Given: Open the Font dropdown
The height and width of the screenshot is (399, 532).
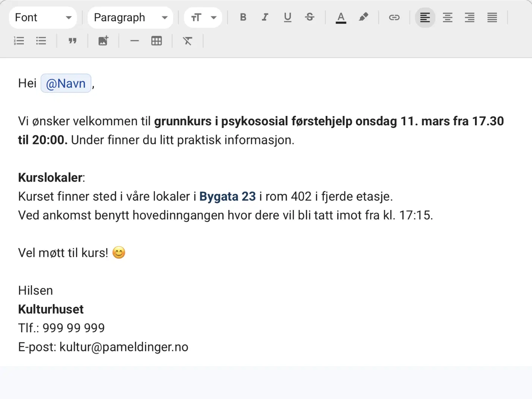Looking at the screenshot, I should point(42,17).
